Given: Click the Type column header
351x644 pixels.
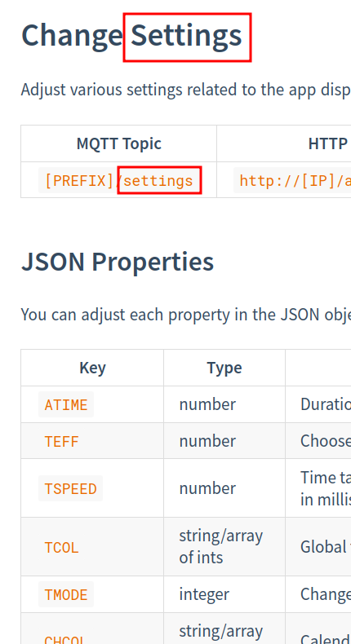Looking at the screenshot, I should point(224,368).
